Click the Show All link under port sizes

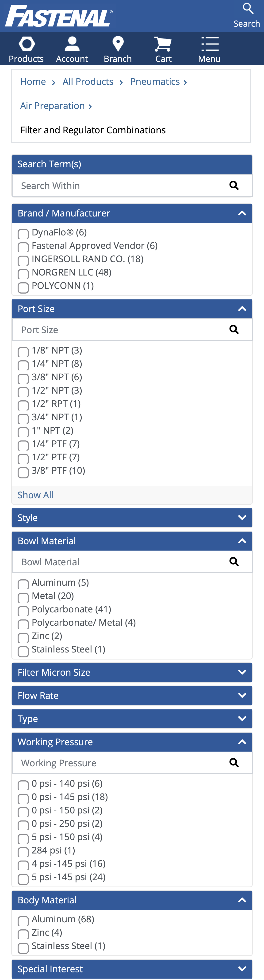pos(35,495)
